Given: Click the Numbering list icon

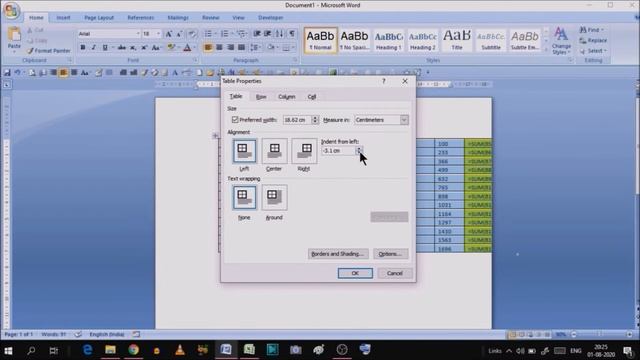Looking at the screenshot, I should (x=224, y=34).
